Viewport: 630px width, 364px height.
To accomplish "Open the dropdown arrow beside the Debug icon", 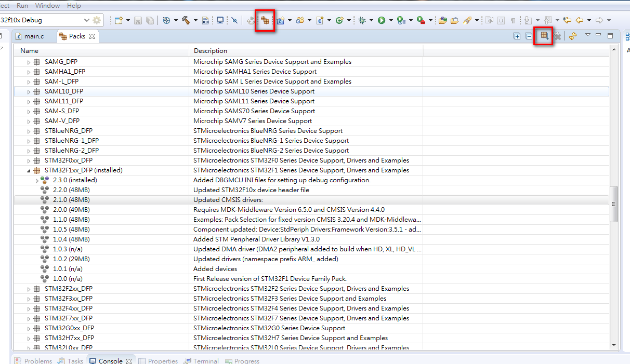I will (371, 20).
